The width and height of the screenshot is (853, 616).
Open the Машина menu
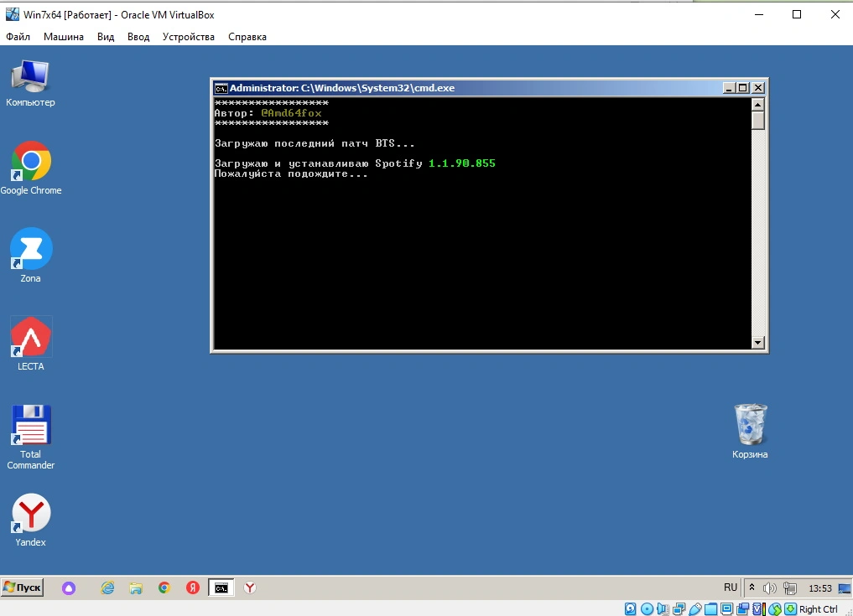pos(64,36)
